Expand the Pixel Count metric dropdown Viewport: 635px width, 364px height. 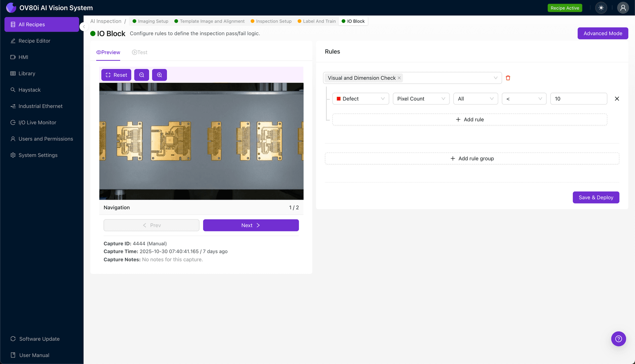(x=421, y=99)
